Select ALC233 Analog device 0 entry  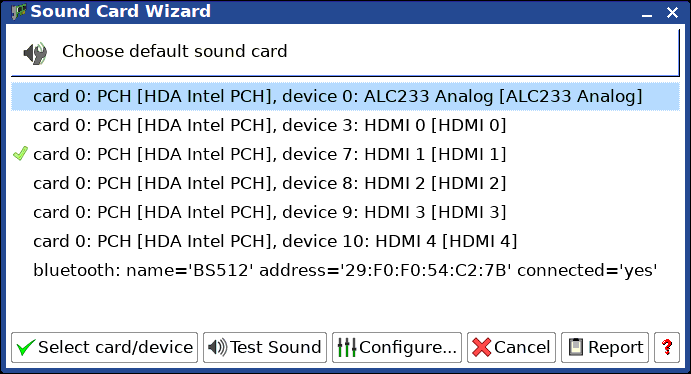(345, 96)
